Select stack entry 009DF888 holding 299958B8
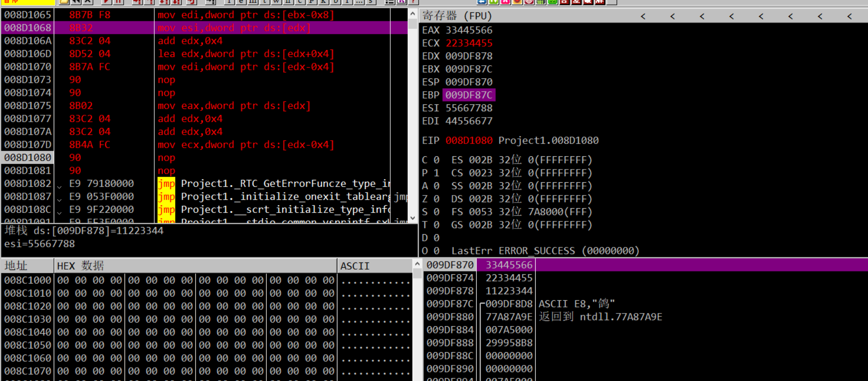Viewport: 868px width, 381px height. tap(647, 343)
